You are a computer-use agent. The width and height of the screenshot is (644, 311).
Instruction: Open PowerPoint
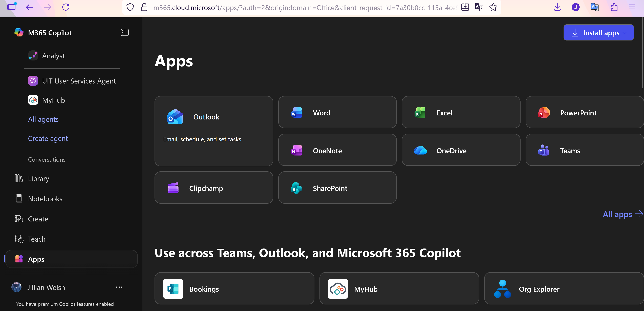pyautogui.click(x=584, y=113)
